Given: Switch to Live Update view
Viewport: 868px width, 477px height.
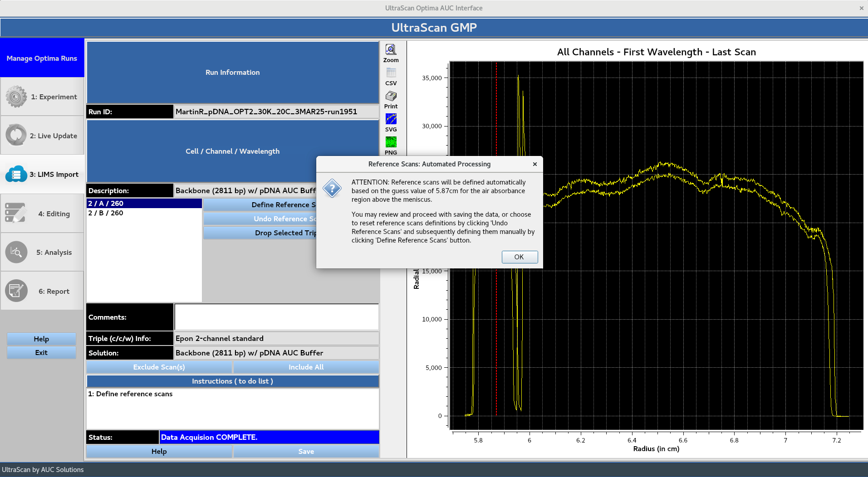Looking at the screenshot, I should [x=42, y=136].
